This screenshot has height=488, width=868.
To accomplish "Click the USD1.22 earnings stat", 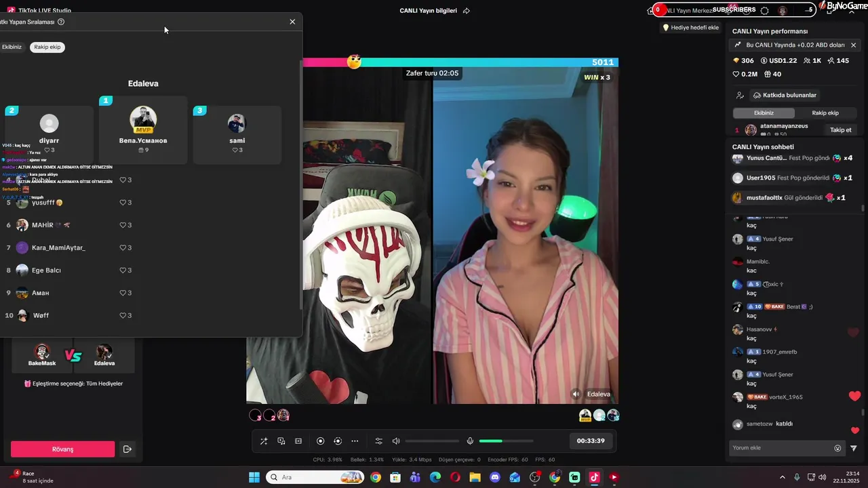I will (x=778, y=61).
